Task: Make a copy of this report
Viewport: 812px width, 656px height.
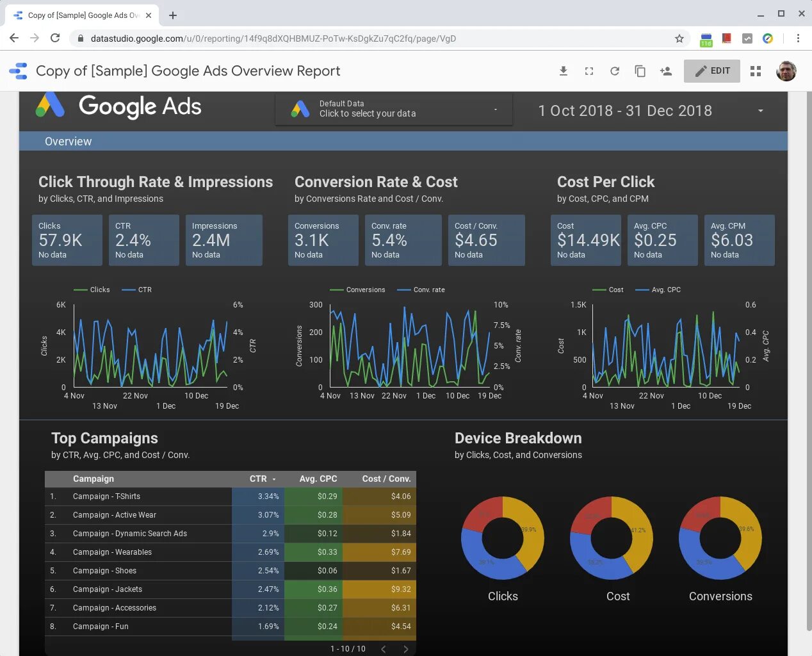Action: [640, 71]
